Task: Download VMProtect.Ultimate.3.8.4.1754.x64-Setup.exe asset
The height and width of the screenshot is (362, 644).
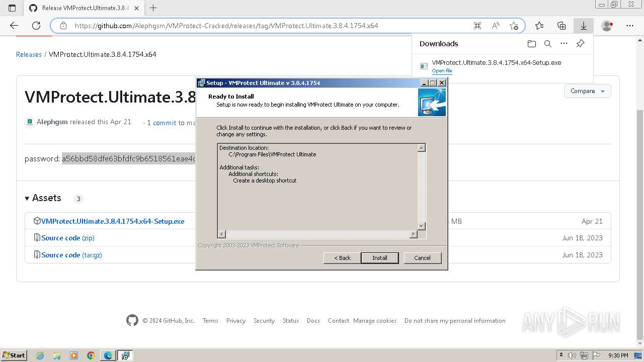Action: click(113, 221)
